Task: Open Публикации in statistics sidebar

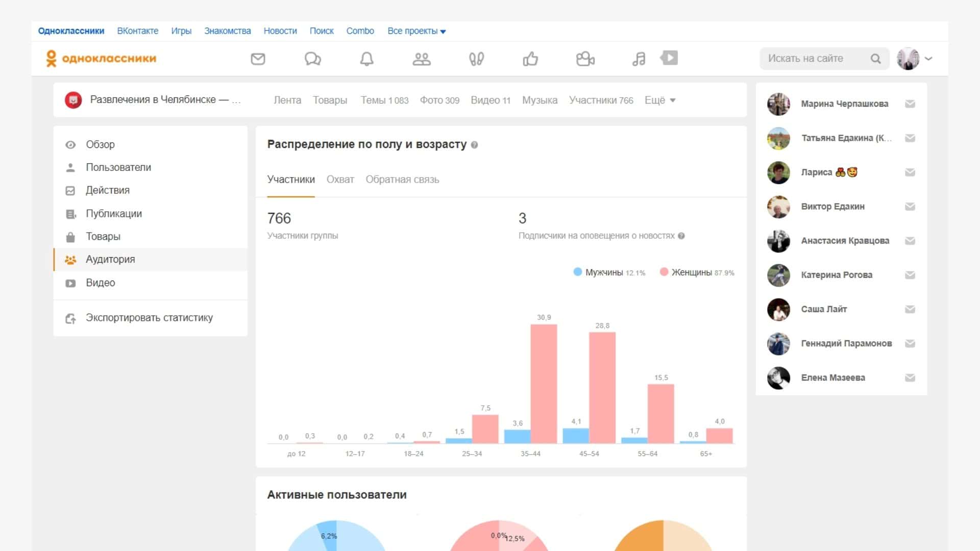Action: click(x=113, y=214)
